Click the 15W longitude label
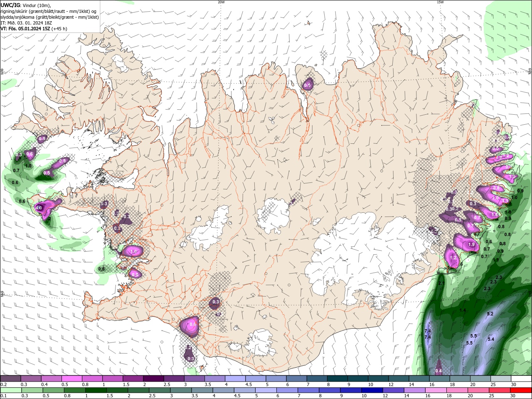 point(440,2)
